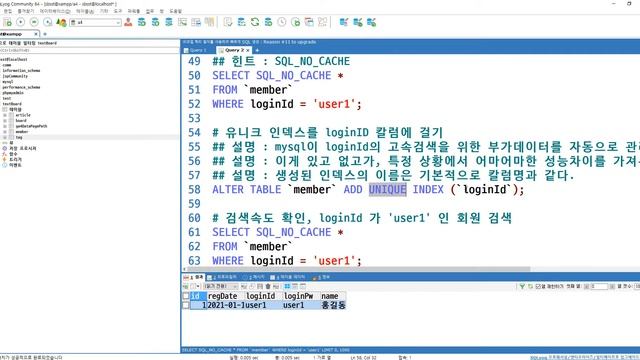The image size is (640, 360).
Task: Toggle the select-all checkbox in result header
Action: 186,296
